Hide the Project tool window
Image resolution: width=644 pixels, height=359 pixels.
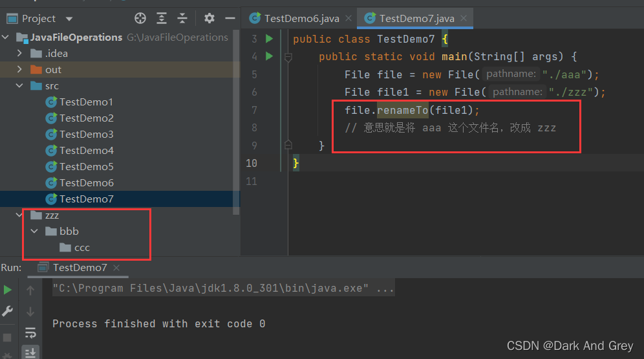pyautogui.click(x=230, y=18)
